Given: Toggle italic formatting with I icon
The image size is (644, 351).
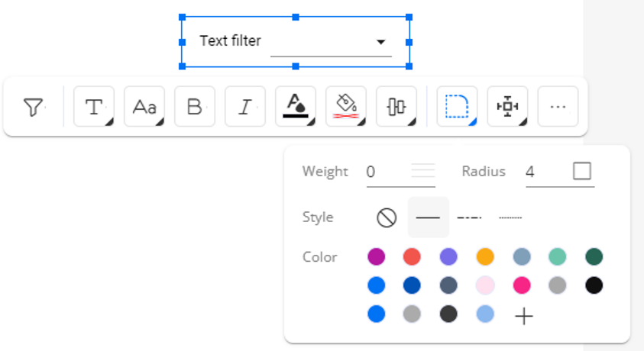Looking at the screenshot, I should click(x=245, y=107).
